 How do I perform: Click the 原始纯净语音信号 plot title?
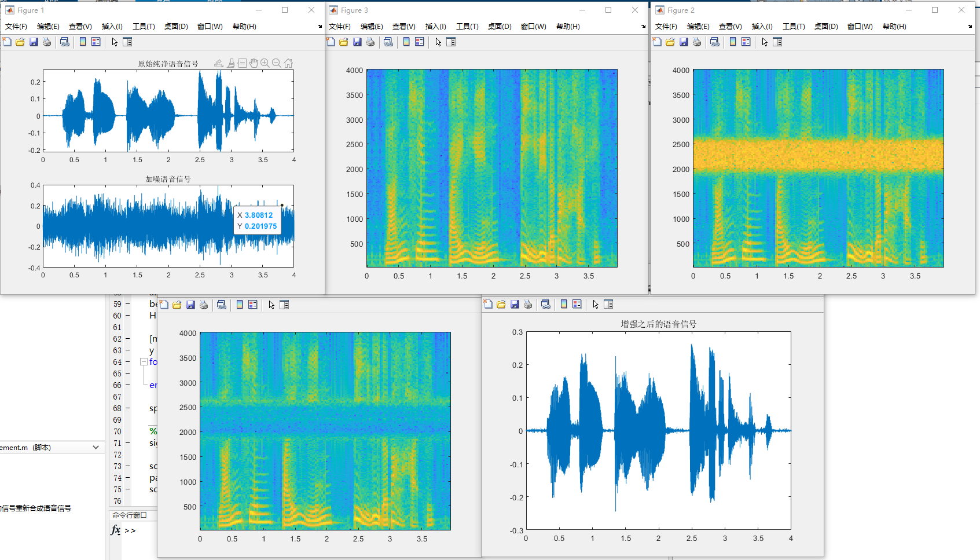[x=168, y=64]
